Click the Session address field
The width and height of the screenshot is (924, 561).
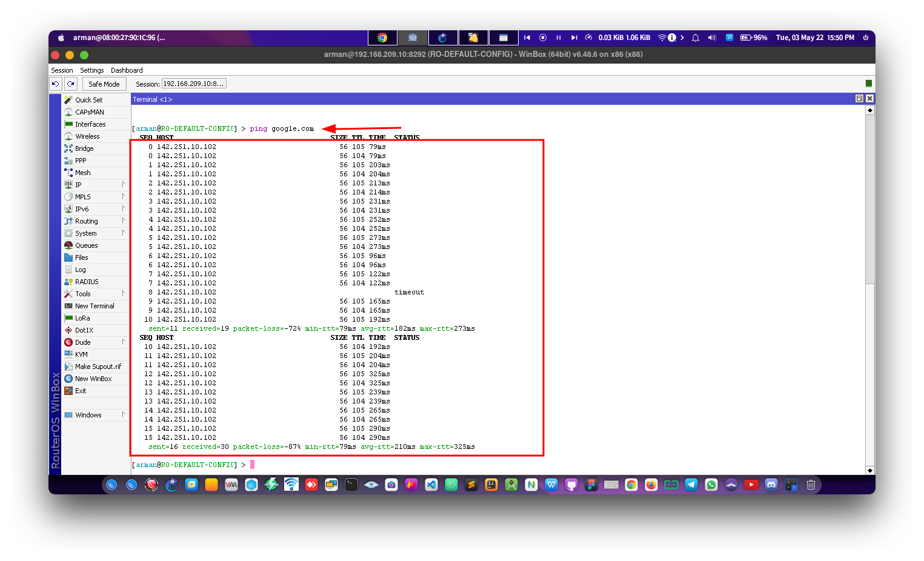point(194,83)
